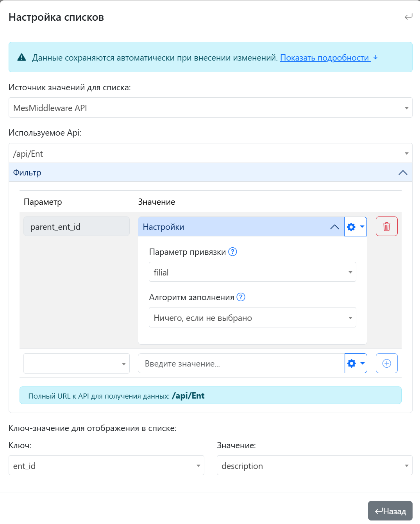Collapse the Настройки panel
The width and height of the screenshot is (420, 524).
click(334, 227)
